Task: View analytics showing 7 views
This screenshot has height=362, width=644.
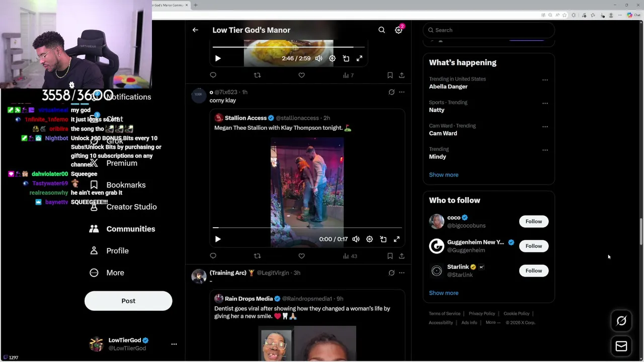Action: (348, 75)
